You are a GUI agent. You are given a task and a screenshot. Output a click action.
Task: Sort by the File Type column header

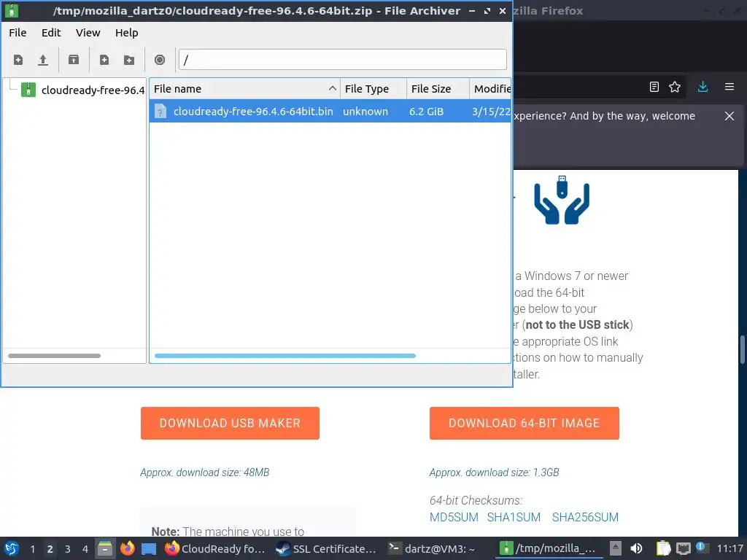click(x=373, y=89)
